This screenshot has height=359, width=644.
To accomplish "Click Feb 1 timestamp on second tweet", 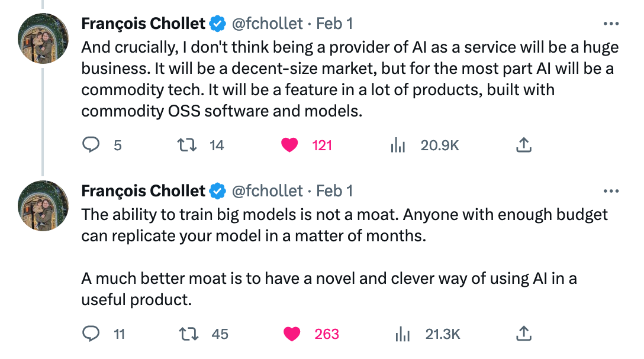I will click(334, 191).
